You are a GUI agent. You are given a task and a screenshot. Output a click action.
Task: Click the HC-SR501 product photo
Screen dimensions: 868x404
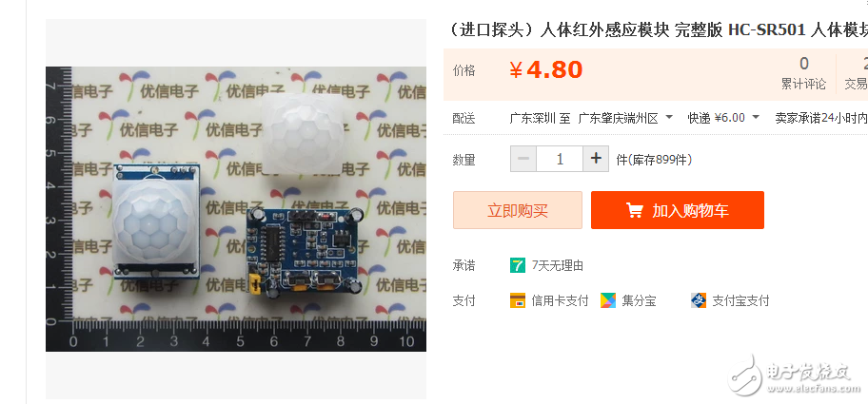point(236,209)
